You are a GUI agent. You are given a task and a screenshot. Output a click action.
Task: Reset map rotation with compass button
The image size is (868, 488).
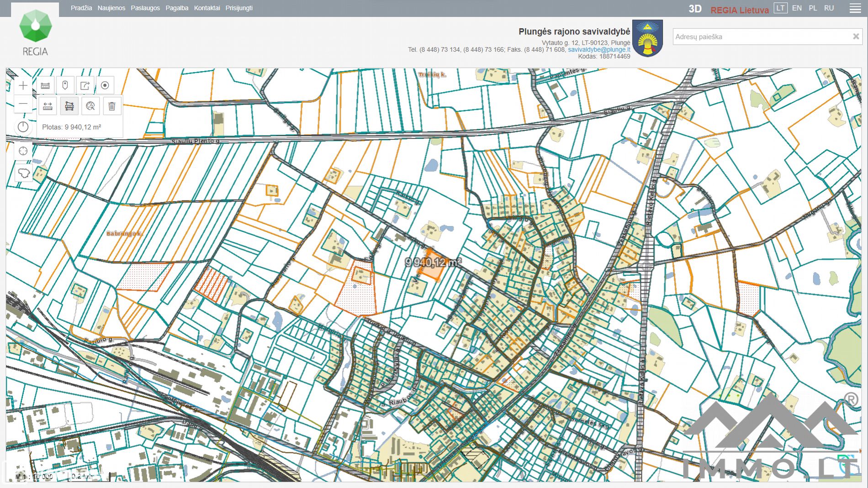(x=23, y=127)
